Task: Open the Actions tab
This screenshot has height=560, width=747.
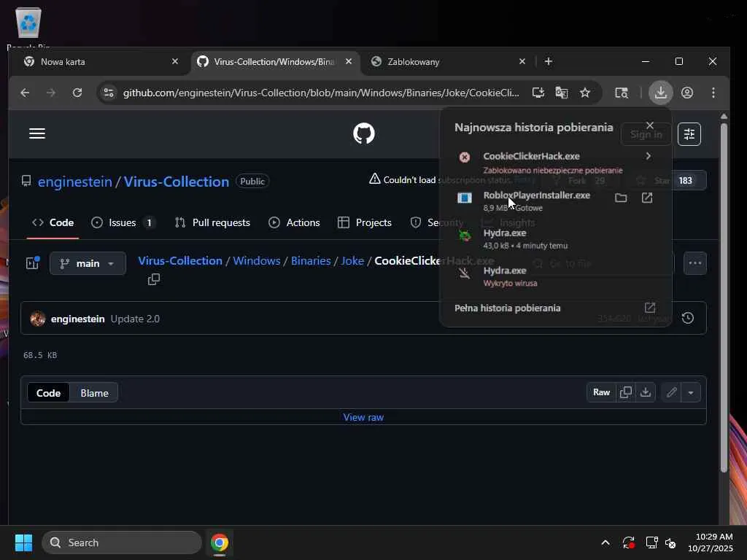Action: (x=294, y=222)
